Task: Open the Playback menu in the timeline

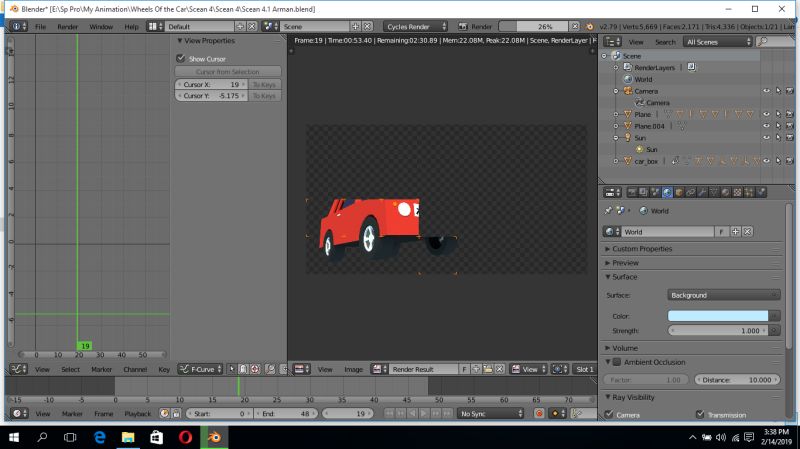Action: (137, 413)
